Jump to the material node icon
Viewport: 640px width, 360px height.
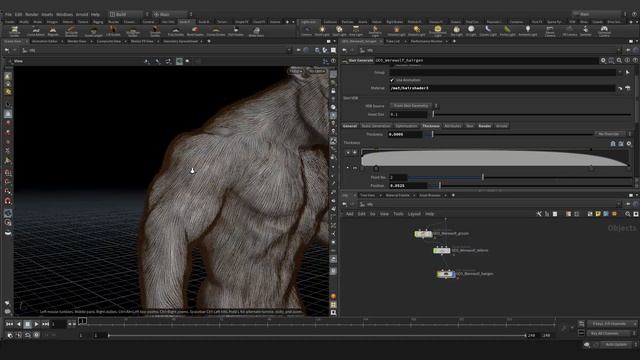[628, 88]
